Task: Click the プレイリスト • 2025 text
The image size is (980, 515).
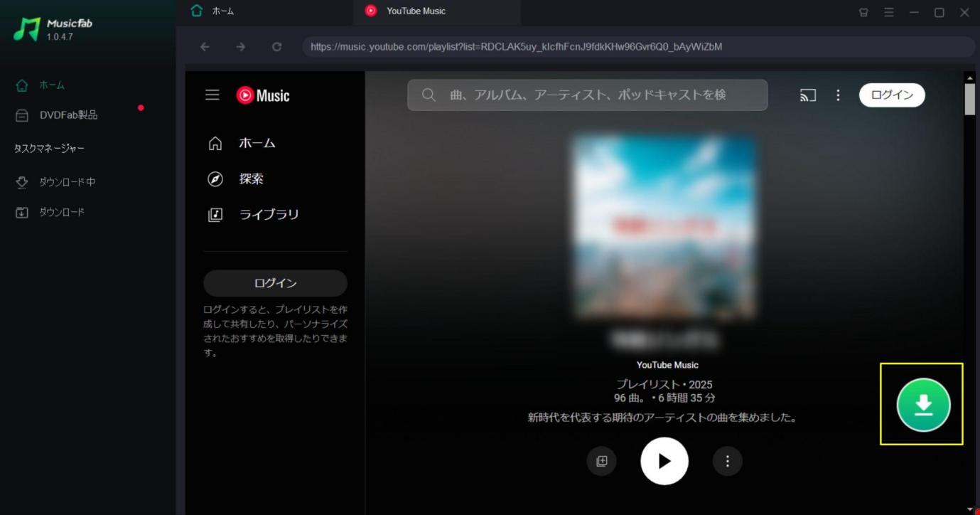Action: coord(664,385)
